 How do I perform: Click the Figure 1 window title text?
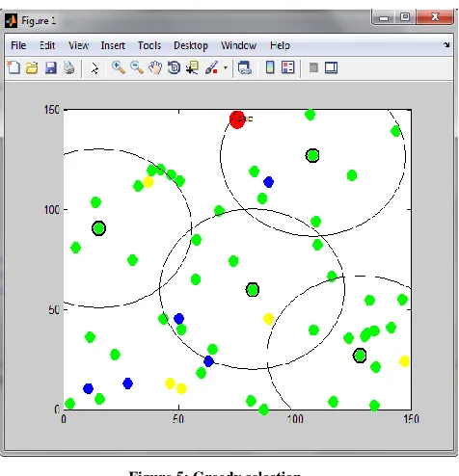pyautogui.click(x=39, y=21)
